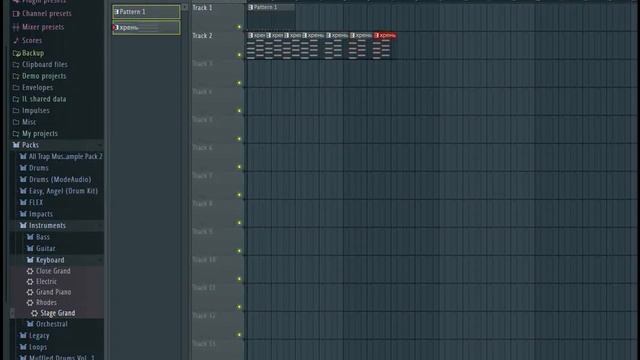Toggle mute switch for Track 12

(239, 335)
